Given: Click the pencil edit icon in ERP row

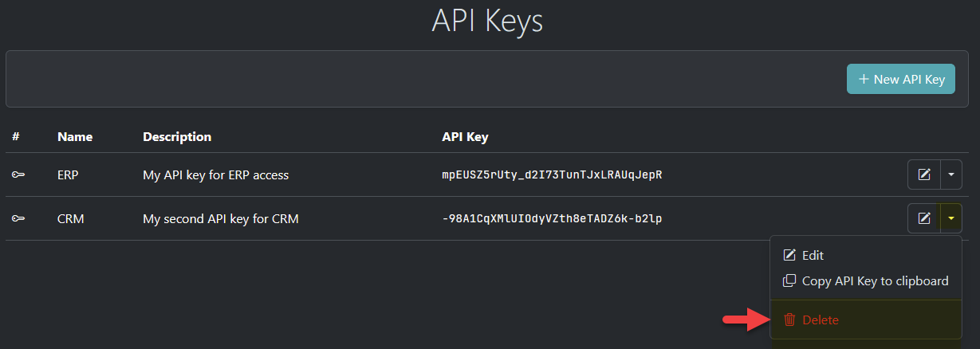Looking at the screenshot, I should (x=924, y=174).
